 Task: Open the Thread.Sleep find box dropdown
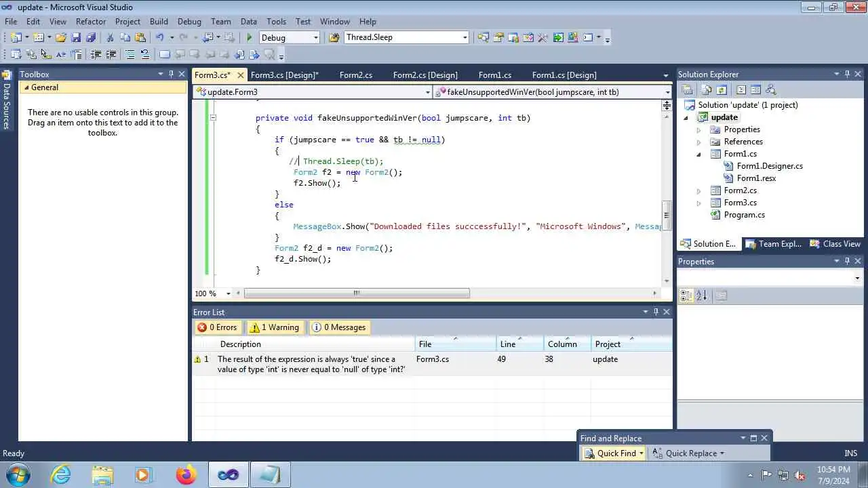(x=465, y=37)
